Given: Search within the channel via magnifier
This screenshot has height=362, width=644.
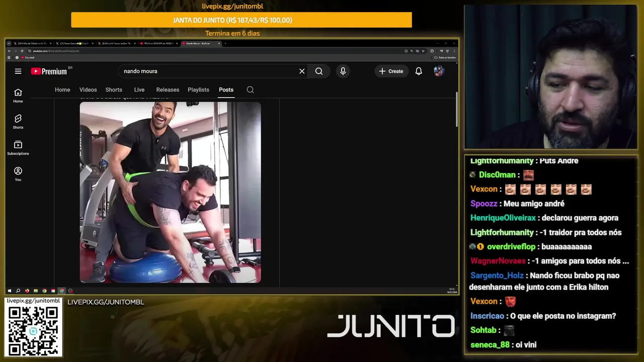Looking at the screenshot, I should [250, 90].
